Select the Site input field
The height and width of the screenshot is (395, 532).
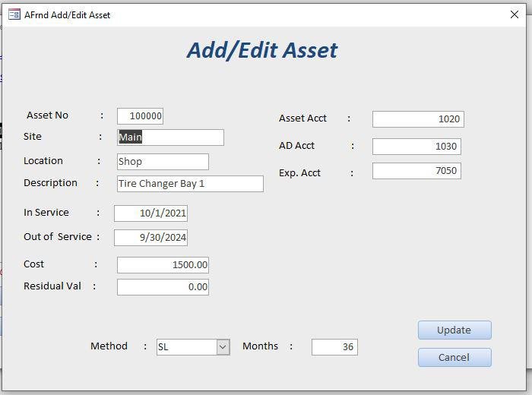[171, 137]
